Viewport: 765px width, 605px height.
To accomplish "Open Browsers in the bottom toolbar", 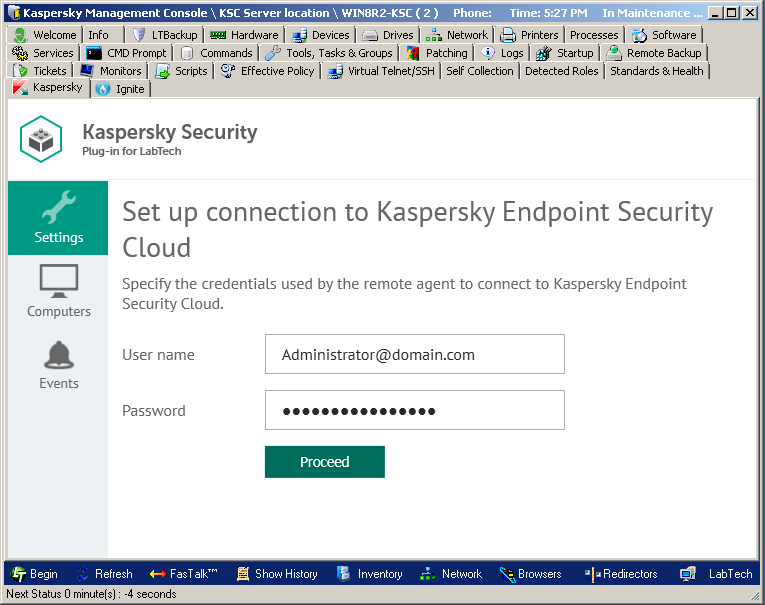I will [530, 574].
